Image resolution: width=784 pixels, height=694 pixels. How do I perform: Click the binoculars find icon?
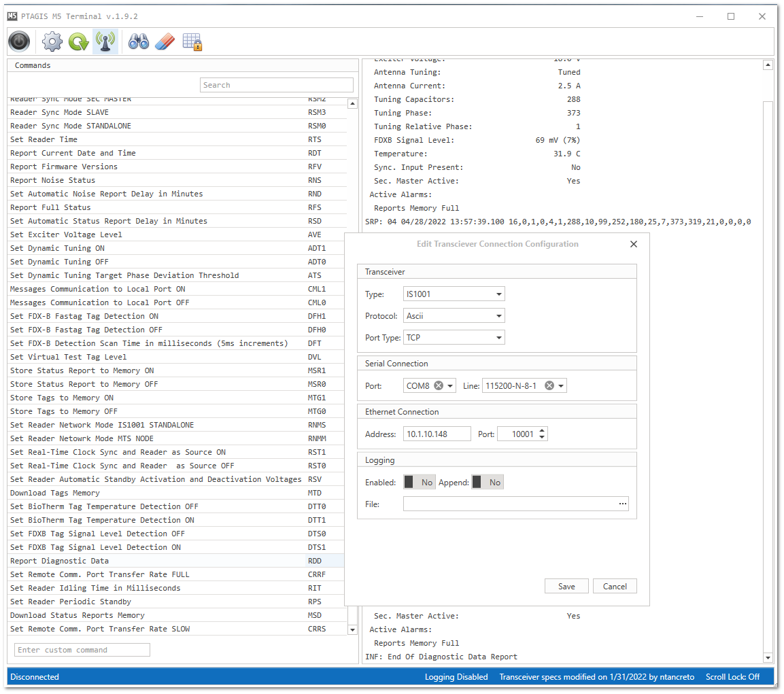click(139, 41)
